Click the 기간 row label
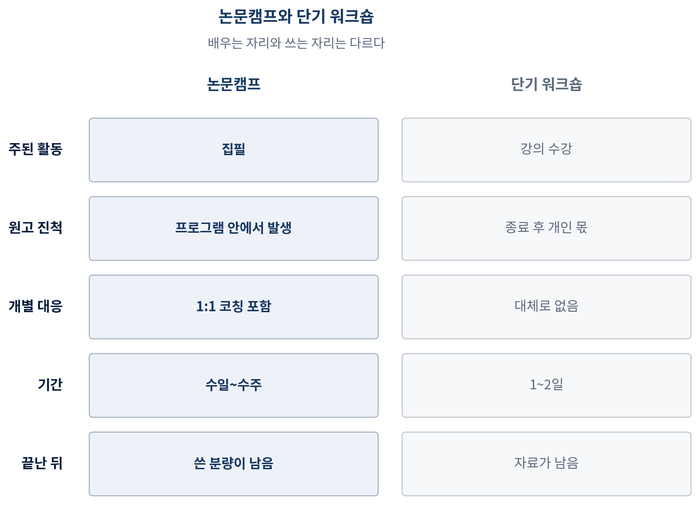The image size is (700, 505). point(50,385)
